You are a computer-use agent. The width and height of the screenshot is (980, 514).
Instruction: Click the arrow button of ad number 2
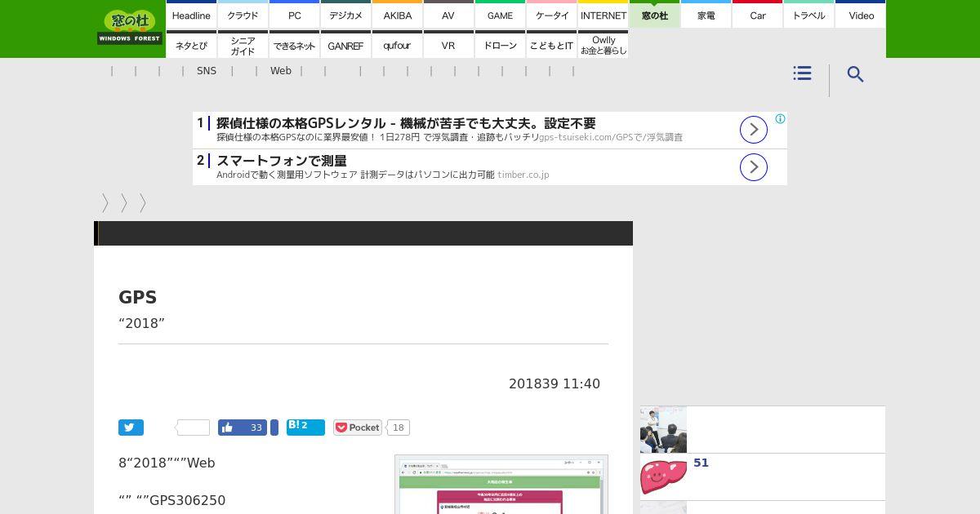tap(754, 167)
